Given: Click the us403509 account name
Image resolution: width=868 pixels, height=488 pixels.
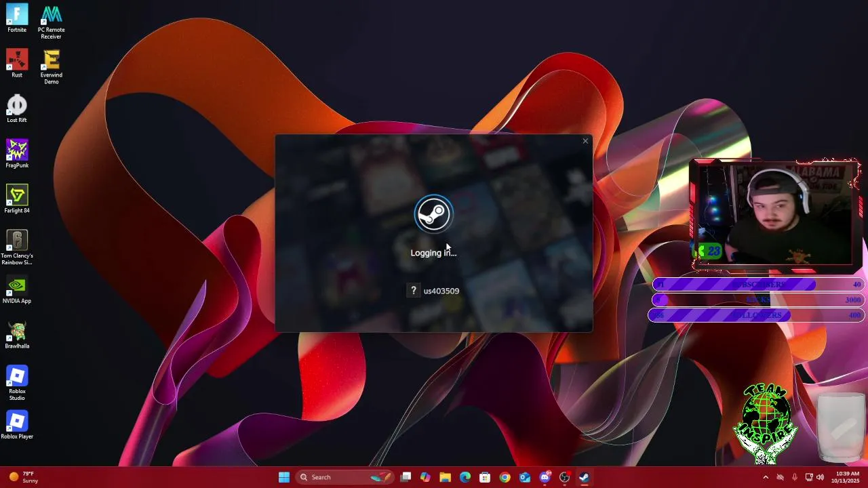Looking at the screenshot, I should click(441, 291).
